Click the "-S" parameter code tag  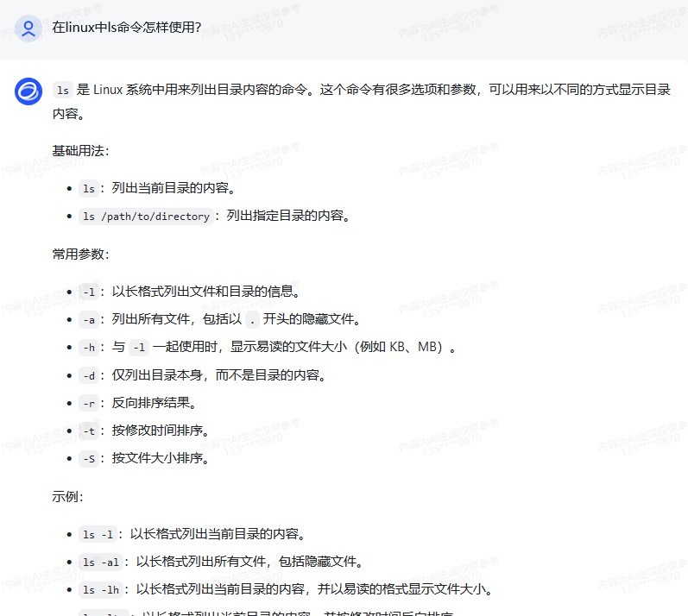89,458
